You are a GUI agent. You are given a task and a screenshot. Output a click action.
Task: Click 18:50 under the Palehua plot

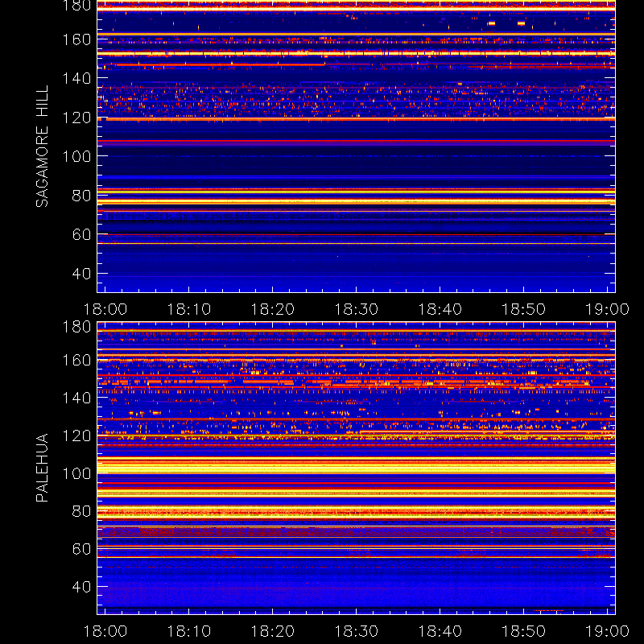[x=524, y=631]
